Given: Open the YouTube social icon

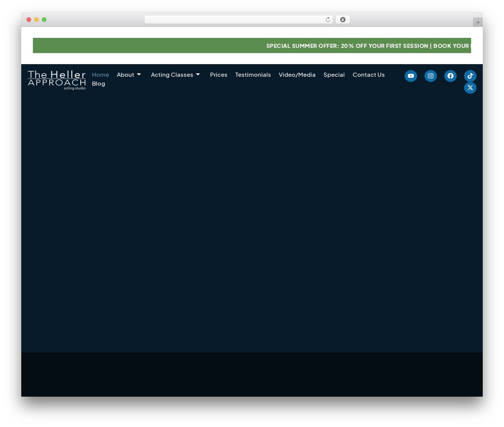Looking at the screenshot, I should click(x=411, y=76).
